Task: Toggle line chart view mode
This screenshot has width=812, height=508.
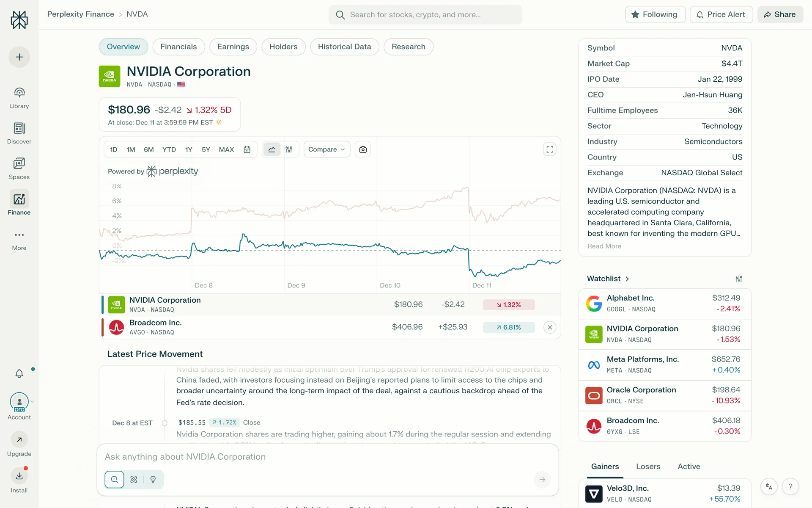Action: 272,149
